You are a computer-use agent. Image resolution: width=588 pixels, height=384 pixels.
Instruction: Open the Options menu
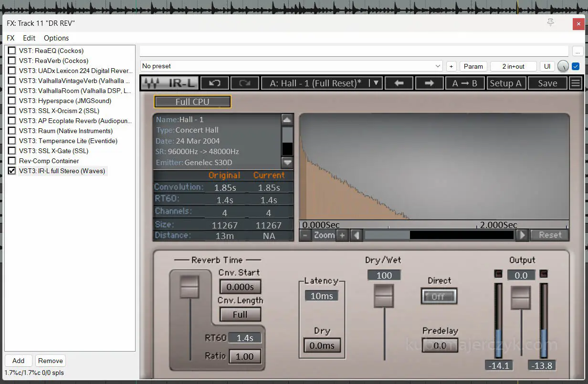[56, 38]
